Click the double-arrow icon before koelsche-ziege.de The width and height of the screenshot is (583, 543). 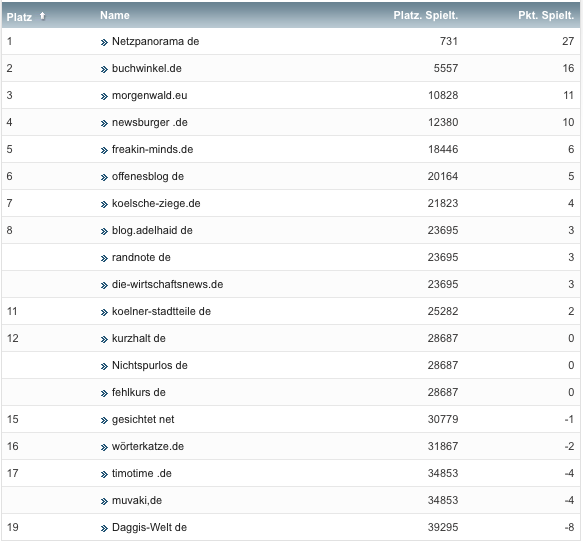[104, 205]
